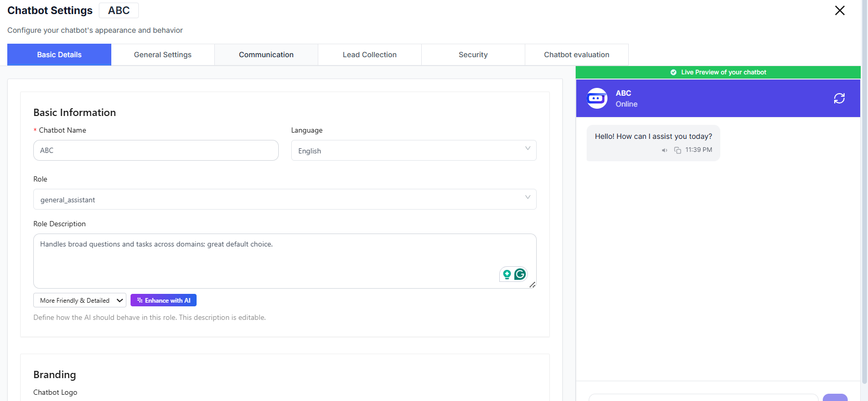Image resolution: width=868 pixels, height=401 pixels.
Task: Switch to Chatbot evaluation tab
Action: (x=577, y=55)
